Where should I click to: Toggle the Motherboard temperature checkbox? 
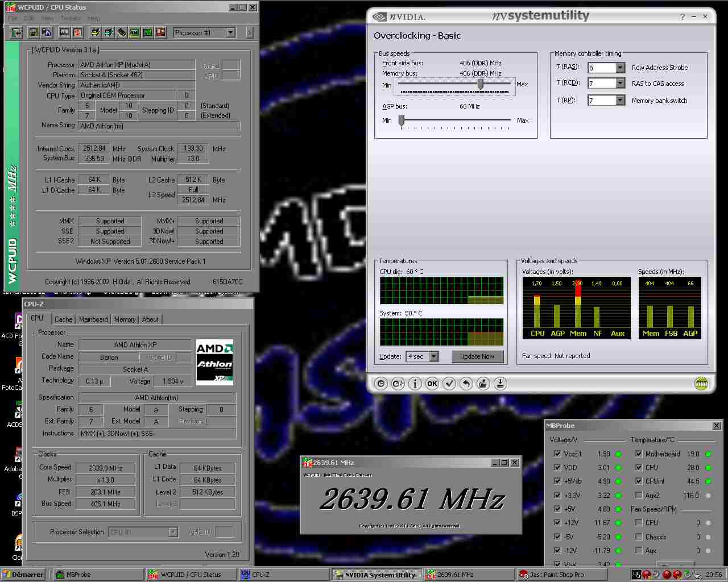tap(639, 454)
